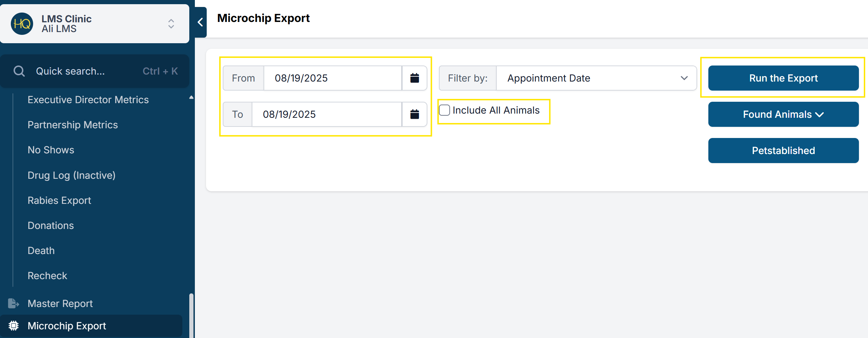Click the HQ clinic logo icon
This screenshot has width=868, height=338.
(22, 24)
